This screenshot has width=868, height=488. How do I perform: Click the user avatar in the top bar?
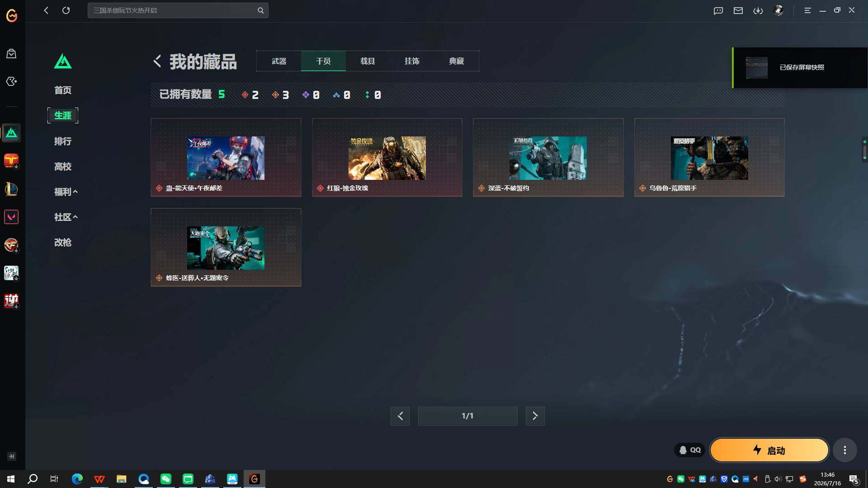[778, 10]
